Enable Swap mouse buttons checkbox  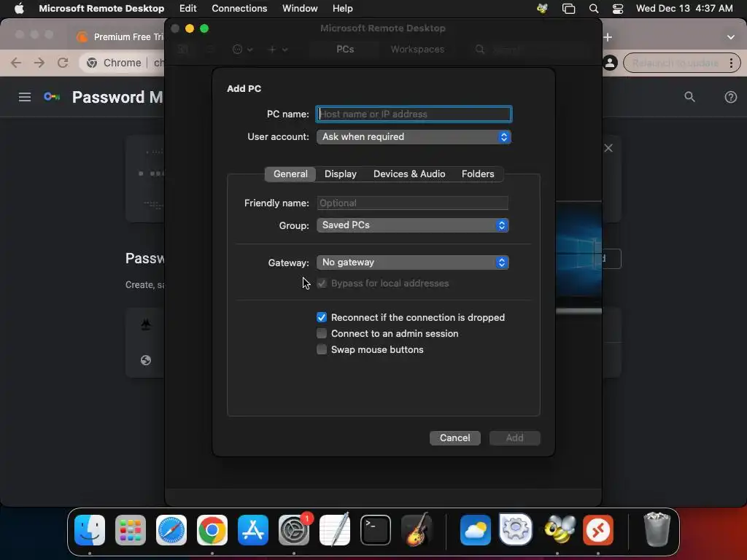(322, 349)
